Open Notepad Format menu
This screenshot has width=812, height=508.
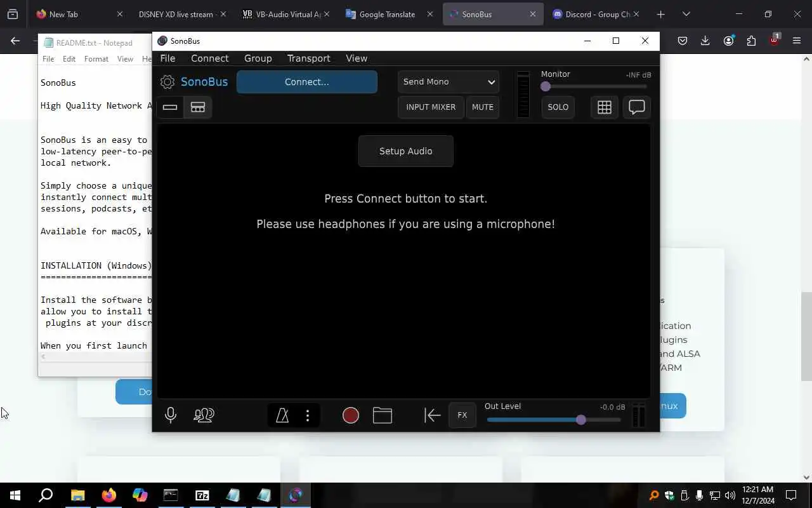point(96,59)
